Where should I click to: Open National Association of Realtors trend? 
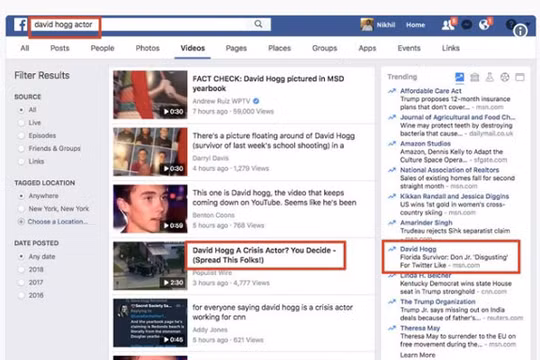tap(449, 170)
